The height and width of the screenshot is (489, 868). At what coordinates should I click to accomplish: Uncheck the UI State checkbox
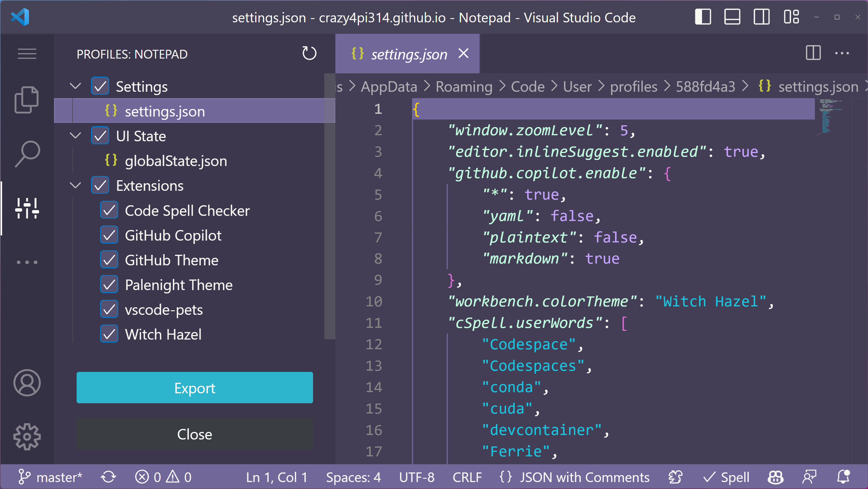pos(100,136)
